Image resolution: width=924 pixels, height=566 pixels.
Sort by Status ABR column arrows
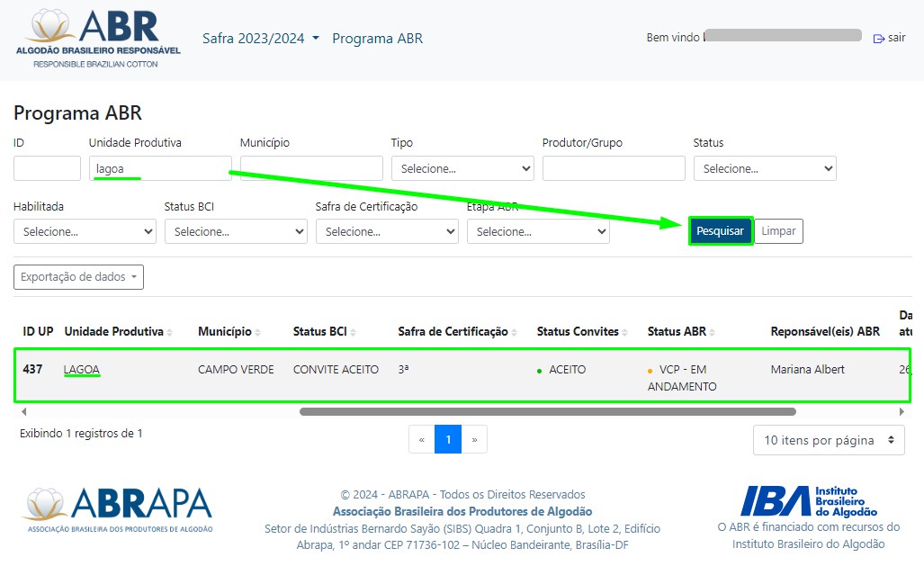[x=713, y=332]
